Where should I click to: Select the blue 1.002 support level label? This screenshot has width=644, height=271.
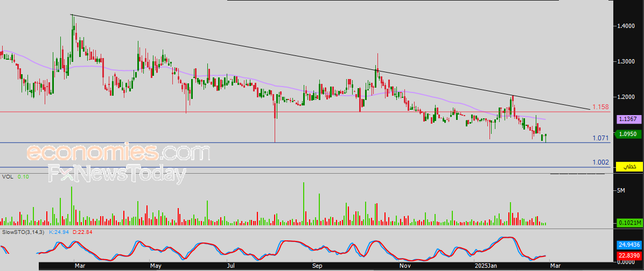600,162
